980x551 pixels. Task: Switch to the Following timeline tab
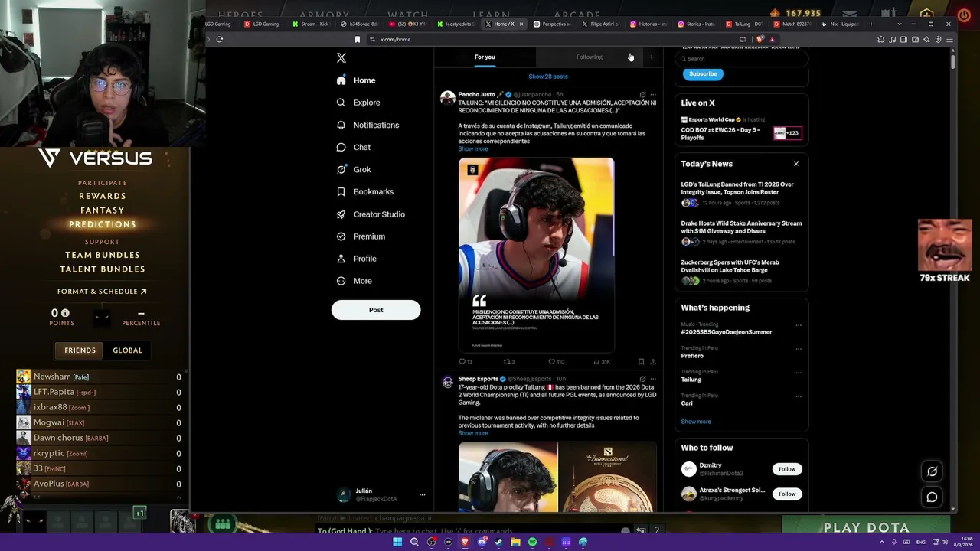[589, 57]
